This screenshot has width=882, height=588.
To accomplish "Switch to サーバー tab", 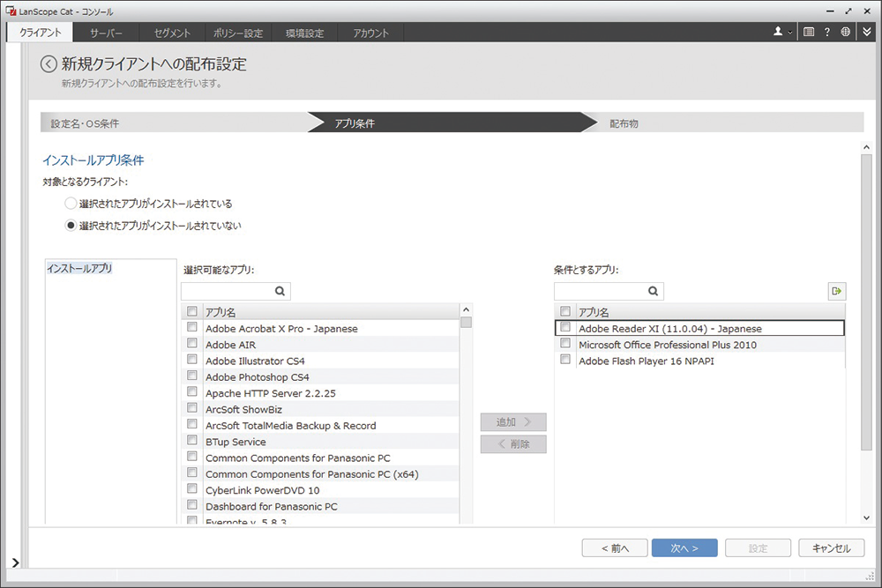I will point(106,33).
